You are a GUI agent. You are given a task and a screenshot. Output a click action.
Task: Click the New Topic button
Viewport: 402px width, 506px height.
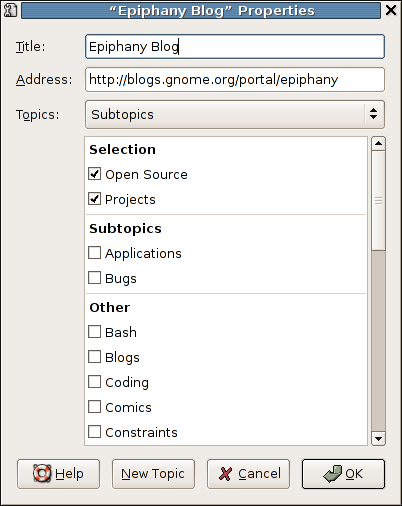[x=153, y=474]
